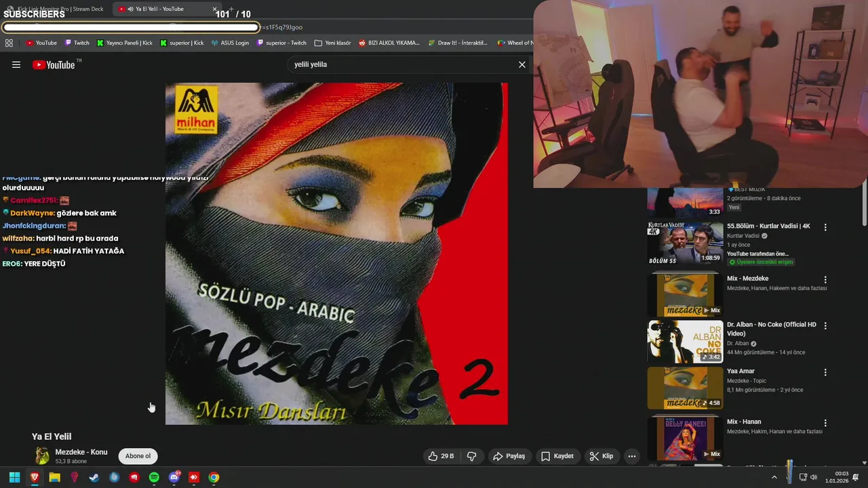868x488 pixels.
Task: Open the volume speaker tray icon
Action: pyautogui.click(x=814, y=477)
